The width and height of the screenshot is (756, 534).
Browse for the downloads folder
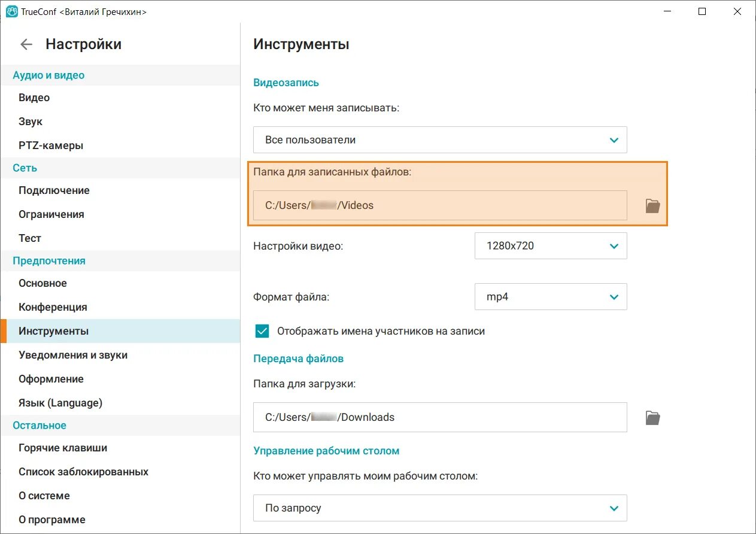(x=652, y=417)
